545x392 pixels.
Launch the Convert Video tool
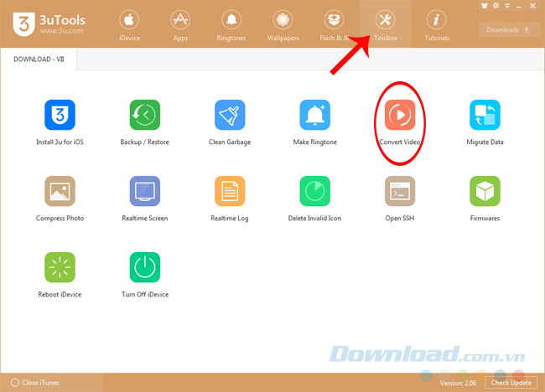click(x=400, y=115)
